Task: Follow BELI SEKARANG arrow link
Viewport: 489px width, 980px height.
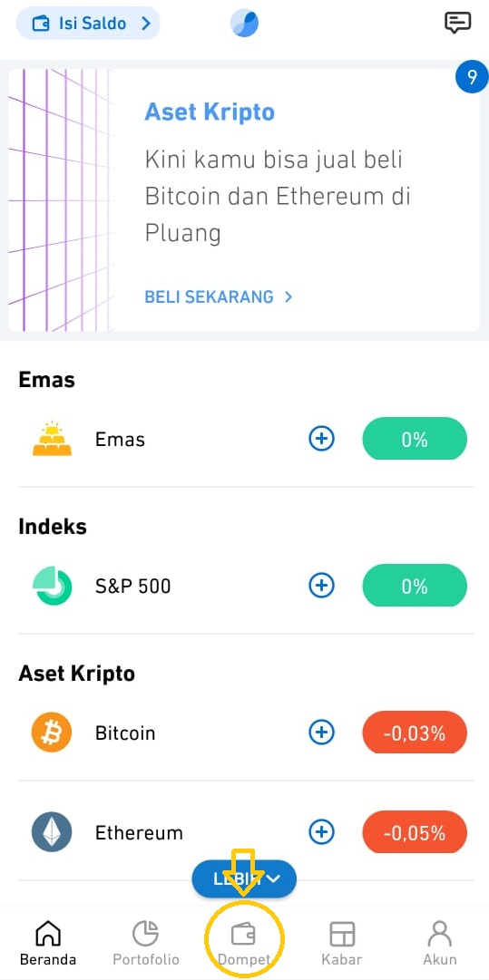Action: click(219, 296)
